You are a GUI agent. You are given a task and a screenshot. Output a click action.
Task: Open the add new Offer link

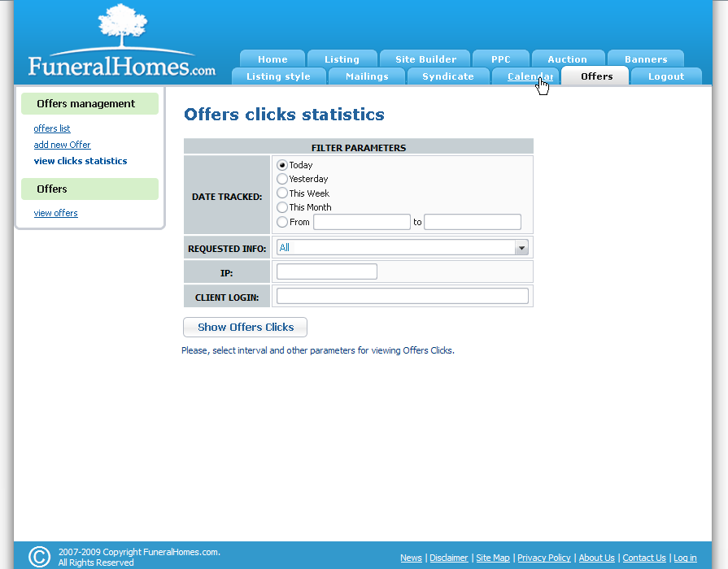coord(62,144)
